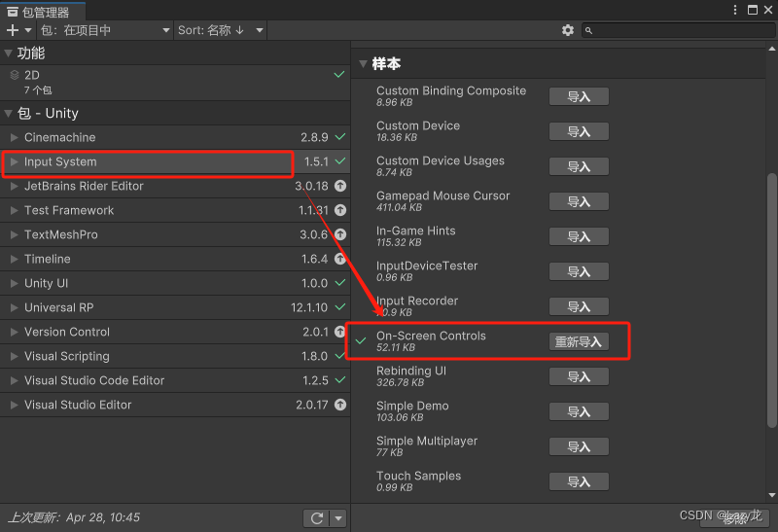This screenshot has width=778, height=532.
Task: Open the refresh options dropdown arrow
Action: (338, 518)
